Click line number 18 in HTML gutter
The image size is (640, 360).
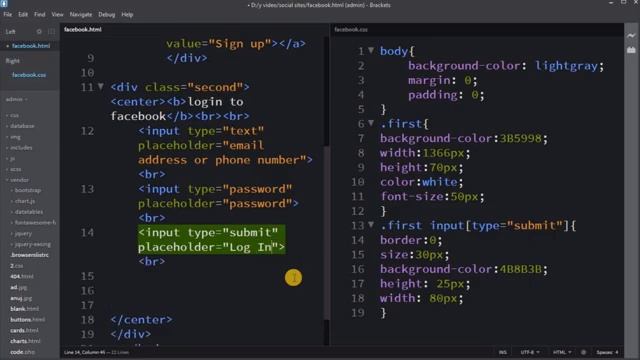[87, 320]
